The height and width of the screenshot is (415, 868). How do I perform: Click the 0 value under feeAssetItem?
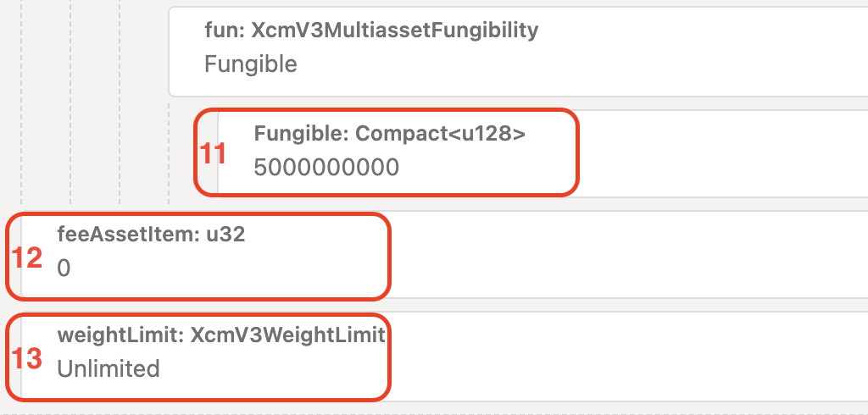(x=64, y=268)
